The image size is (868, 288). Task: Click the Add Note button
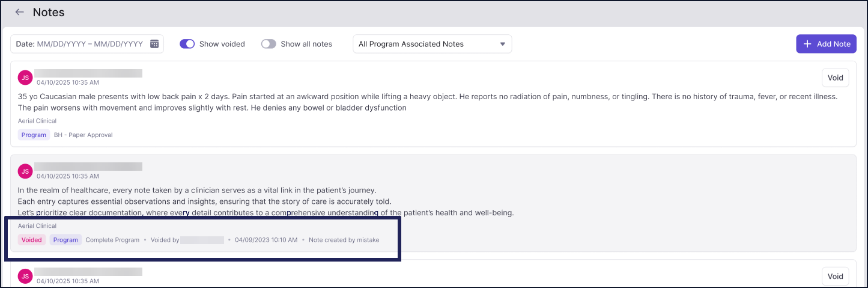[827, 44]
